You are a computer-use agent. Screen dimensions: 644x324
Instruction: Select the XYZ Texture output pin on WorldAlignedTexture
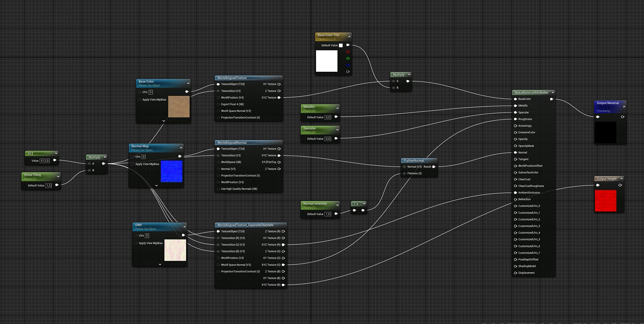(x=278, y=97)
